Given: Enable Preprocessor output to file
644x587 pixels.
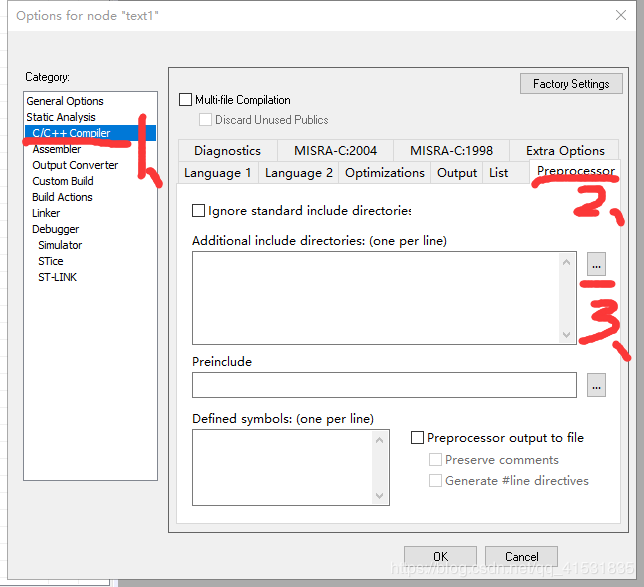Looking at the screenshot, I should 417,437.
